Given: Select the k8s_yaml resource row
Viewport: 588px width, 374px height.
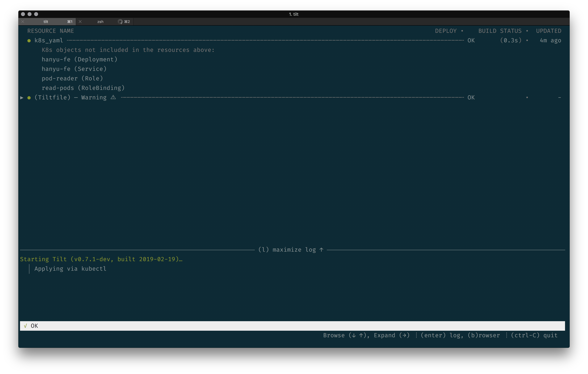Looking at the screenshot, I should pos(294,41).
